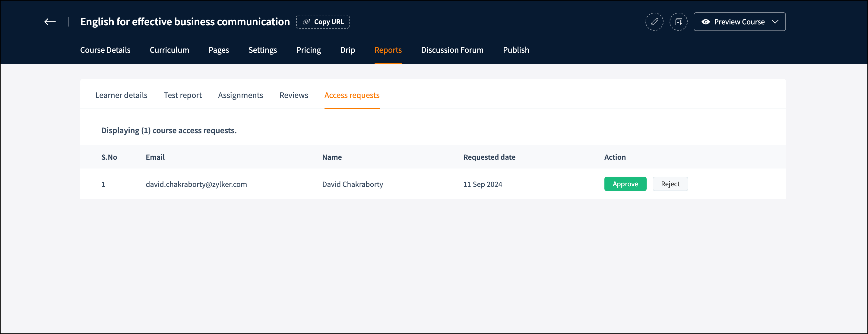Open the Drip tab
The height and width of the screenshot is (334, 868).
(x=347, y=50)
